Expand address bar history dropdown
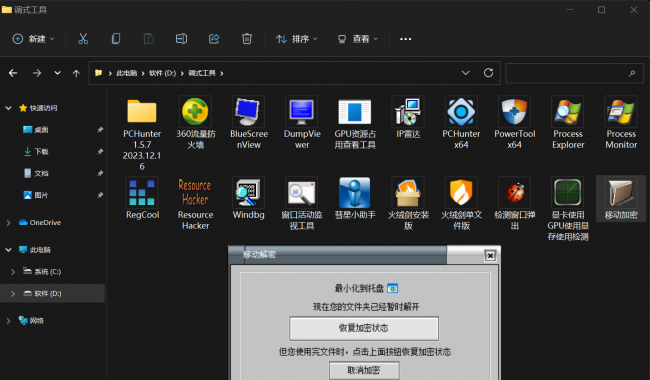Screen dimensions: 650x380 (466, 73)
